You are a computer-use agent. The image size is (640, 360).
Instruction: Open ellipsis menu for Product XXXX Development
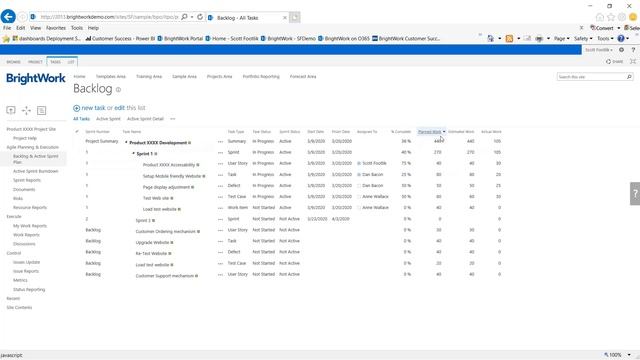220,142
